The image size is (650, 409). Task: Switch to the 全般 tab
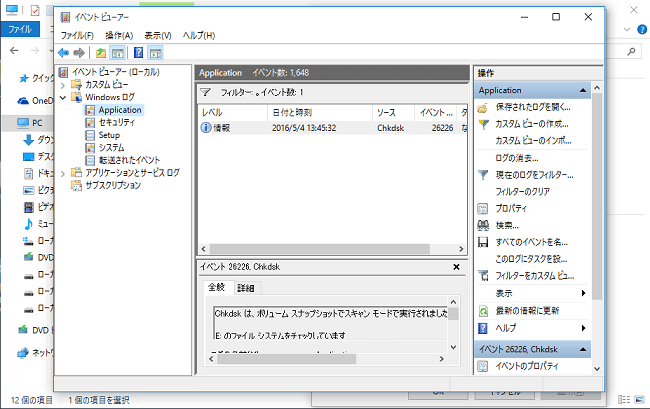216,287
